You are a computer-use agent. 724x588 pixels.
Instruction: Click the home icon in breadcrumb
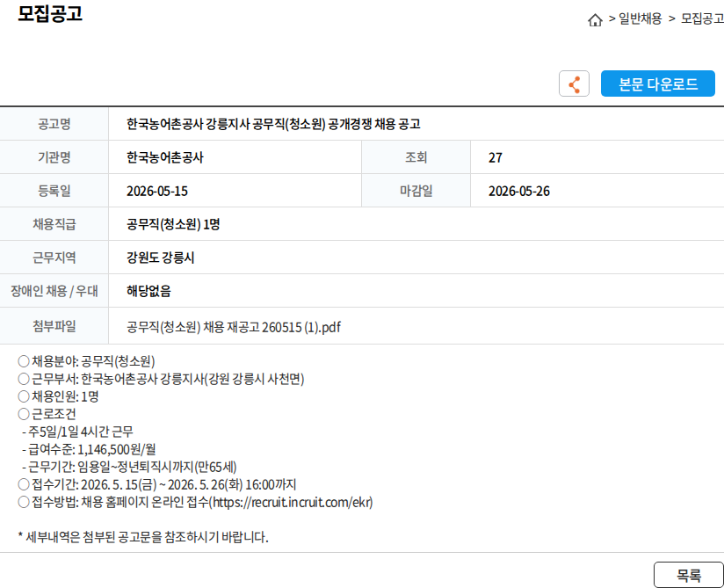tap(595, 20)
